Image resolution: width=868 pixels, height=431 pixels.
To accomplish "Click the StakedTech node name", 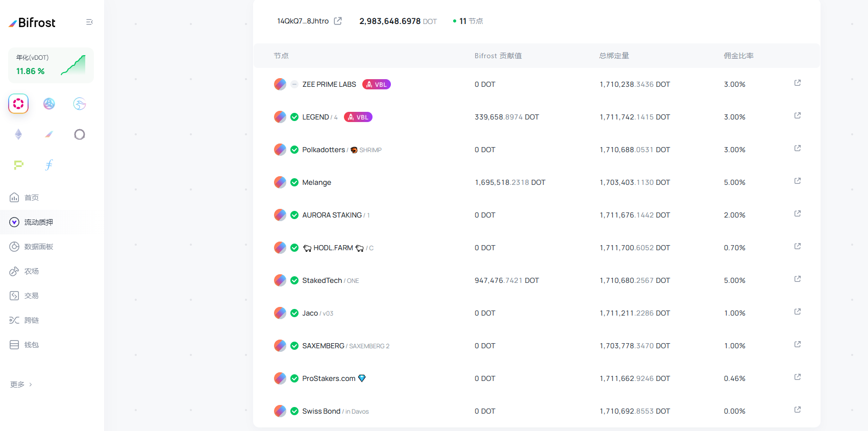I will pyautogui.click(x=322, y=280).
